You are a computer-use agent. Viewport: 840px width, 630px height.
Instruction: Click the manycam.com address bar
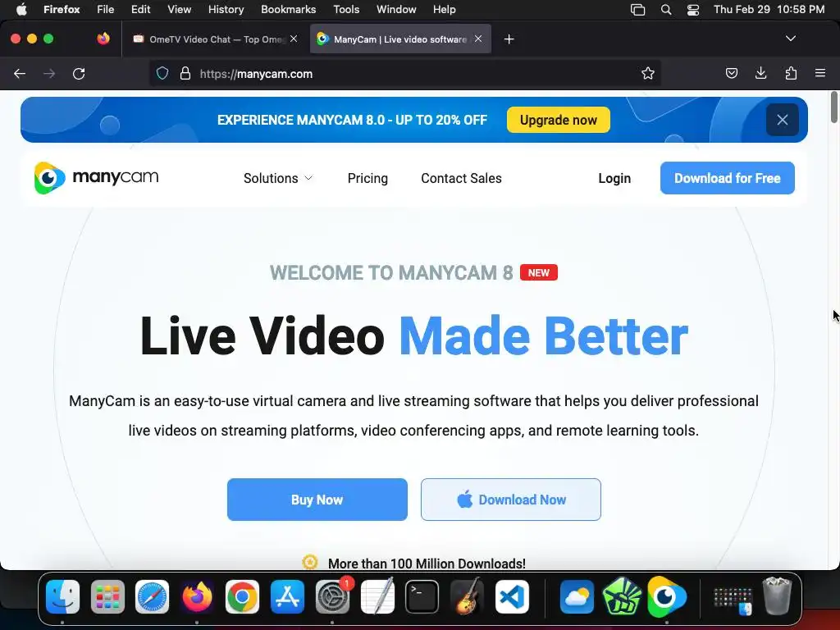404,73
